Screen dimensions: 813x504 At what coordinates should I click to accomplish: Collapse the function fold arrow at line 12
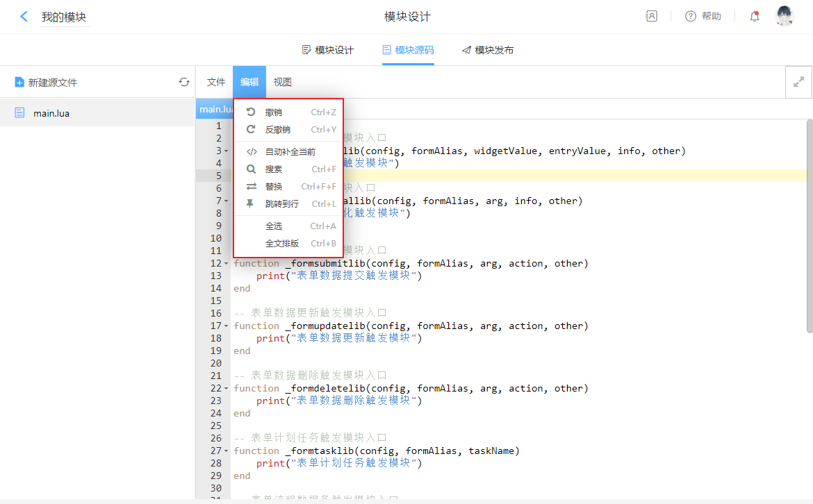coord(227,264)
